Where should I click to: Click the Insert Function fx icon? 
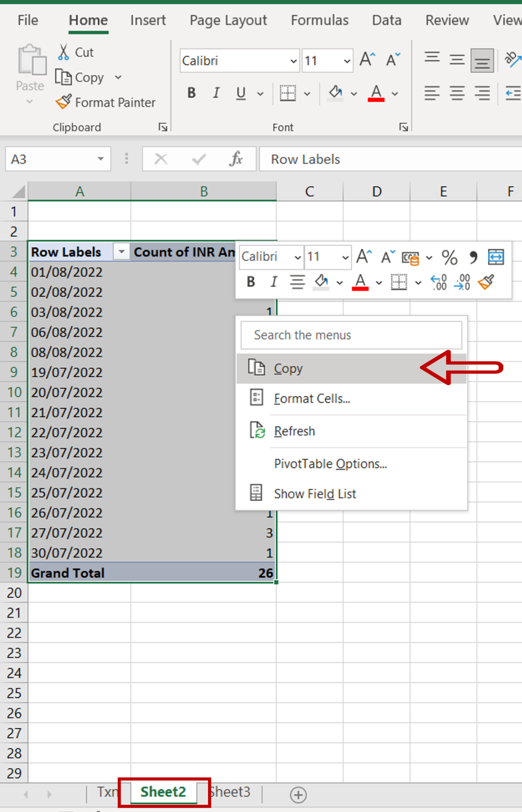[236, 159]
